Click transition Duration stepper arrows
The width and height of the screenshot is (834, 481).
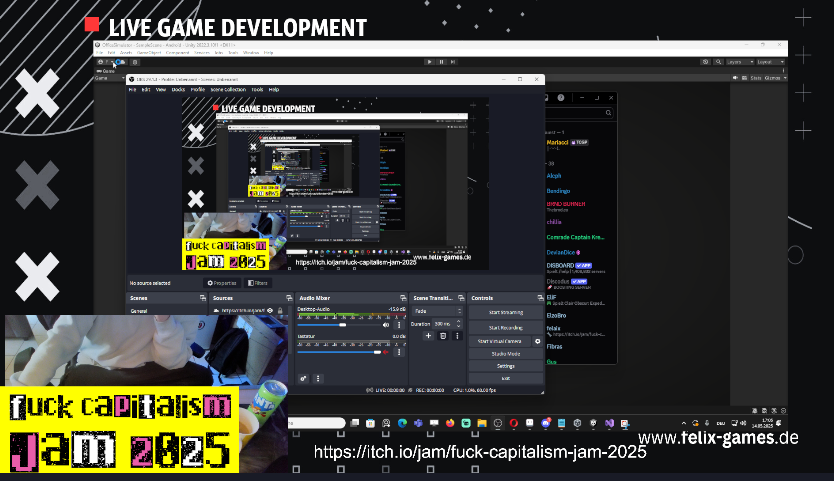(x=458, y=324)
